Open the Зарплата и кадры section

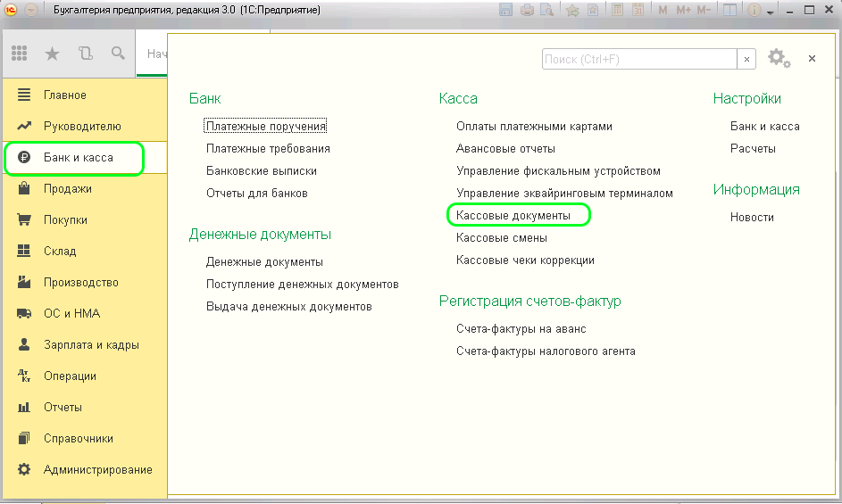point(91,345)
